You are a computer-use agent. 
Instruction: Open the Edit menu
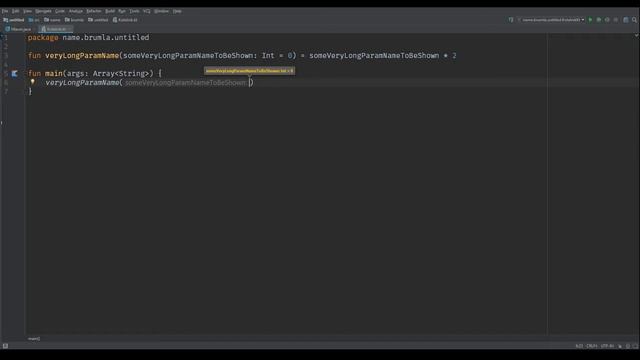click(16, 11)
